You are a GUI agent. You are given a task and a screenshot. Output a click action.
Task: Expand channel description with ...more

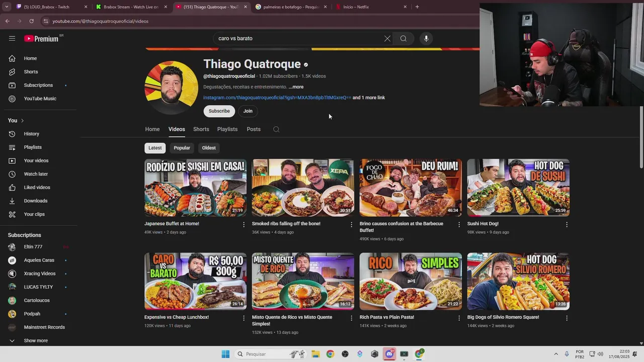[x=296, y=87]
